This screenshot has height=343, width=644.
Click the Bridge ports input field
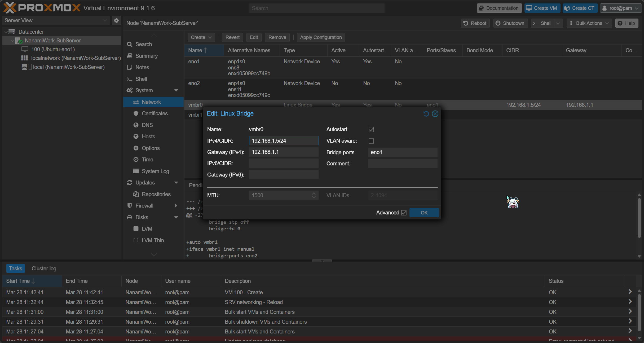click(403, 152)
